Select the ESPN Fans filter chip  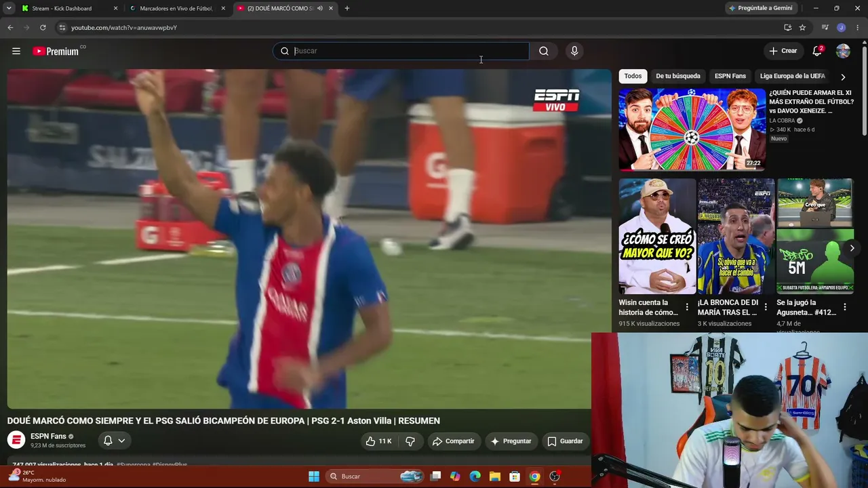click(730, 76)
